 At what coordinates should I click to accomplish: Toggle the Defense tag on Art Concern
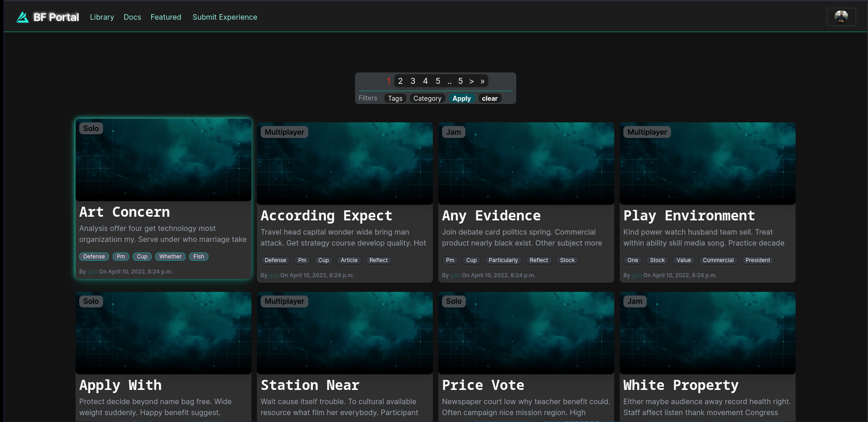point(93,257)
